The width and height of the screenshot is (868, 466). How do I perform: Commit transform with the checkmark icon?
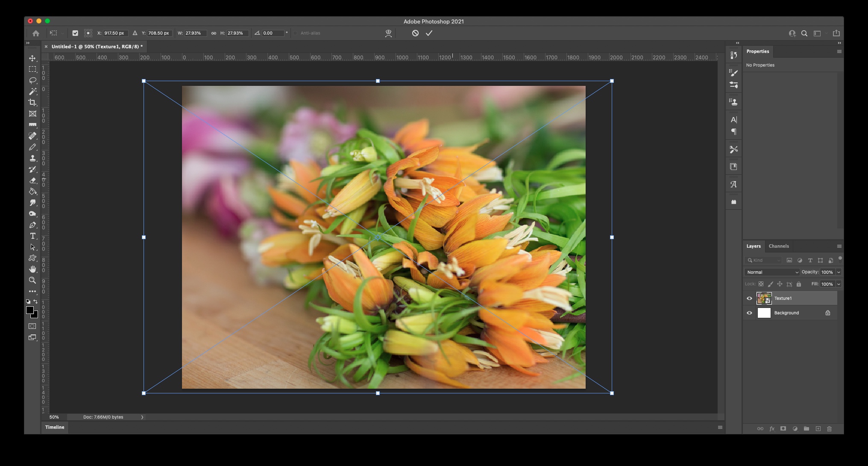[429, 33]
